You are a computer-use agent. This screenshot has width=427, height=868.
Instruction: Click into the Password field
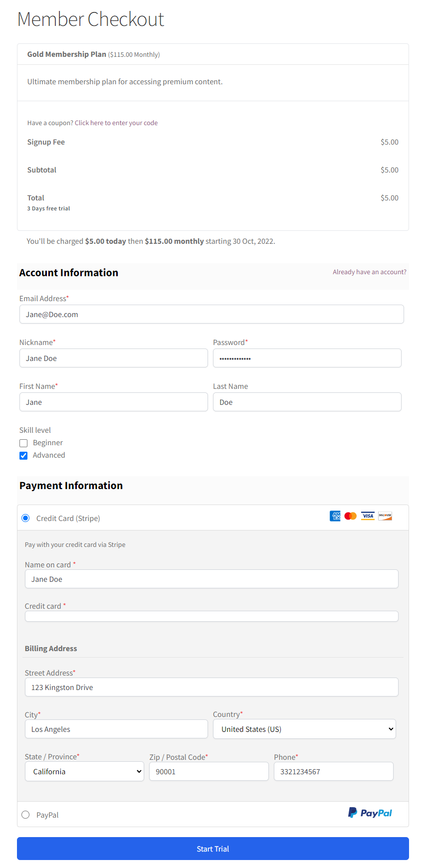[307, 358]
